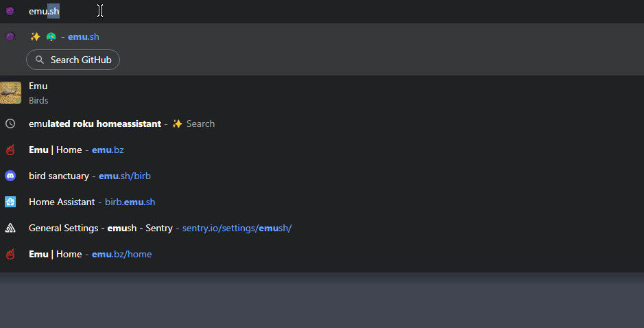Click the emu.sh text in address bar

click(44, 11)
